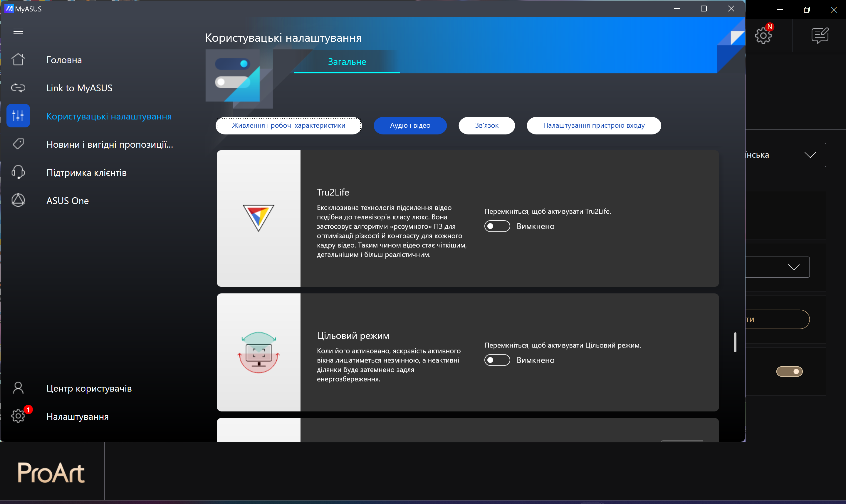846x504 pixels.
Task: Click the ProArt settings gear icon
Action: (x=763, y=35)
